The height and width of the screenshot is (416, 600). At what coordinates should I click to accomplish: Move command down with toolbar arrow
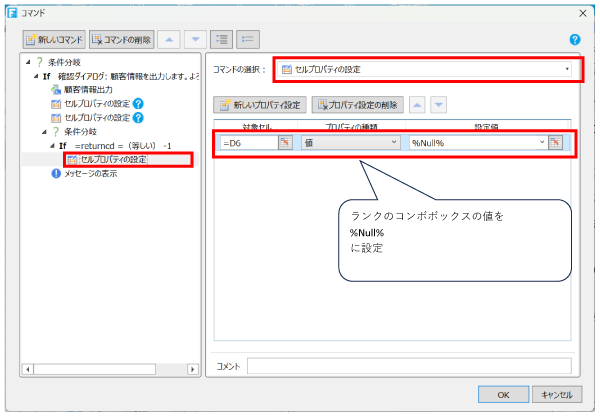196,39
